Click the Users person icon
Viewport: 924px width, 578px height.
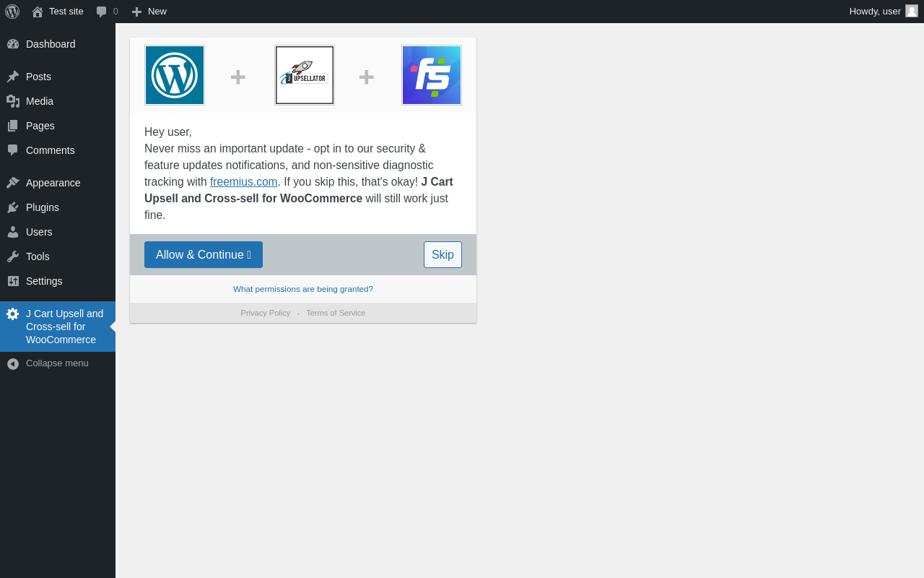[13, 232]
